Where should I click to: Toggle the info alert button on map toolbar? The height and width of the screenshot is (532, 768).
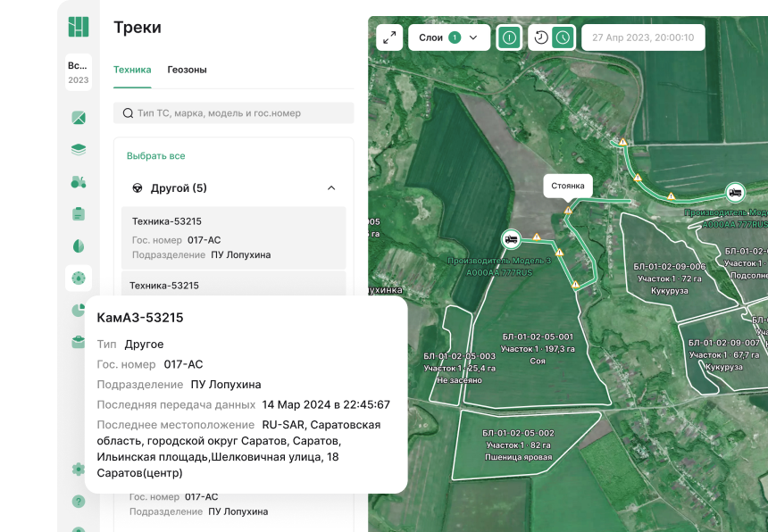[x=509, y=37]
